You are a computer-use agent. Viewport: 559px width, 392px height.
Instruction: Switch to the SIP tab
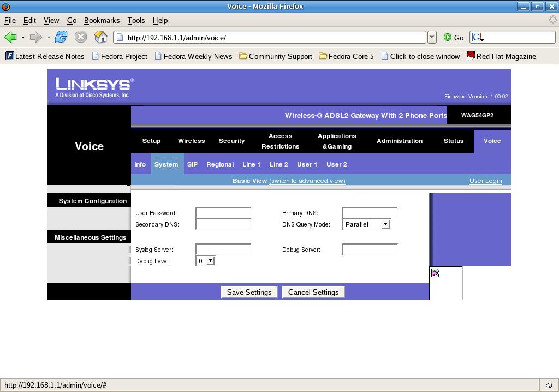tap(192, 164)
